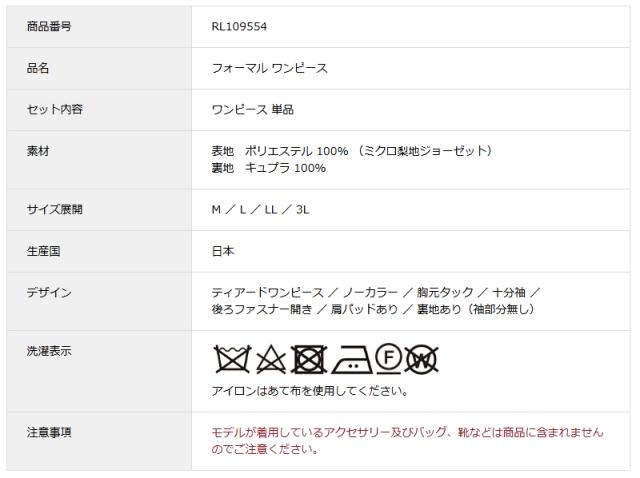Click the M / L / LL / 3L sizes text
Screen dimensions: 640x478
click(260, 210)
